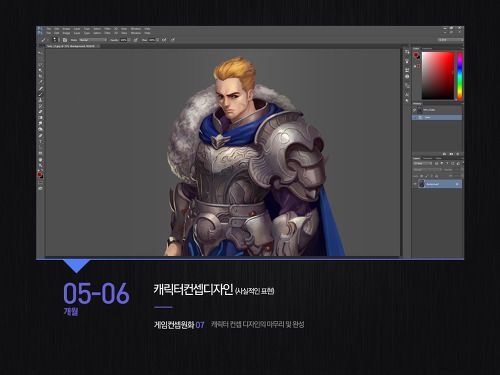Toggle pressure for size in options bar

(173, 40)
